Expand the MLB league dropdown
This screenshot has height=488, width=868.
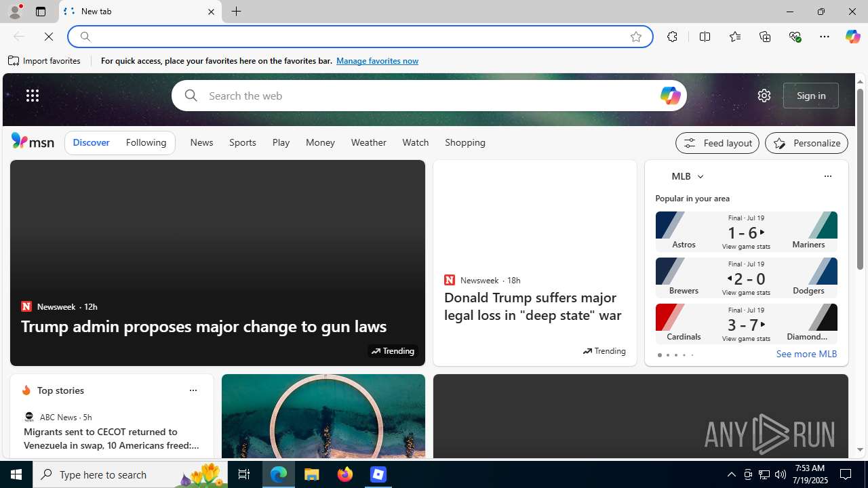coord(701,176)
